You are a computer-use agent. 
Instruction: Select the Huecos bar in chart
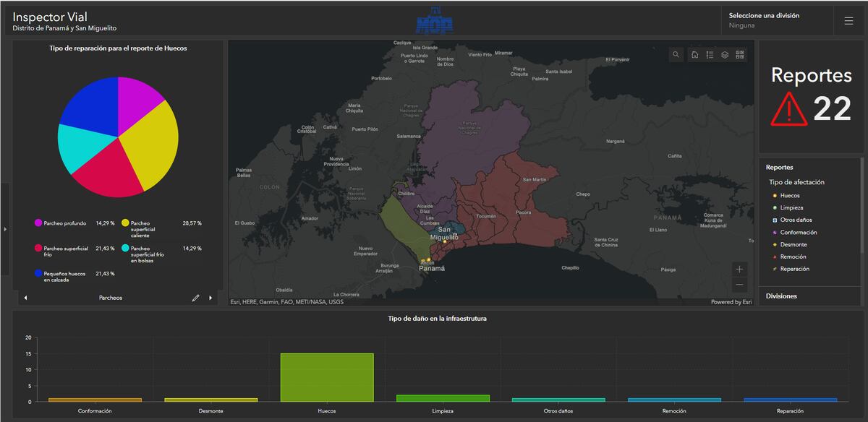tap(327, 377)
